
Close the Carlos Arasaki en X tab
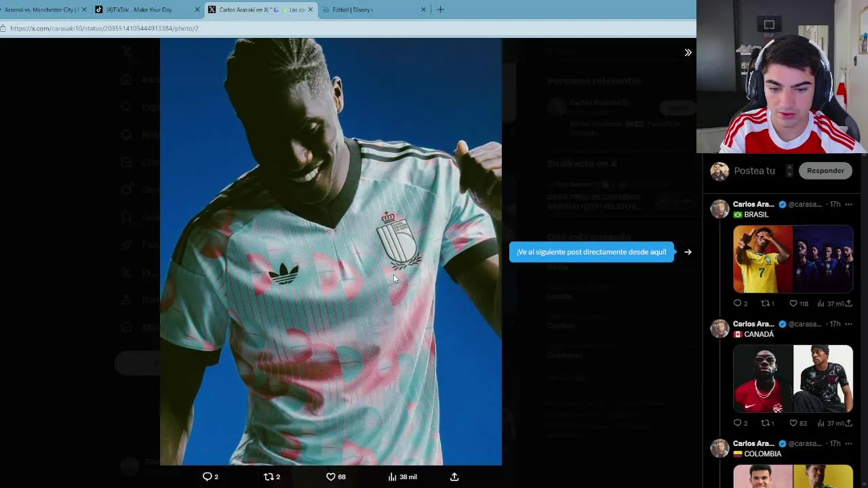(x=311, y=9)
